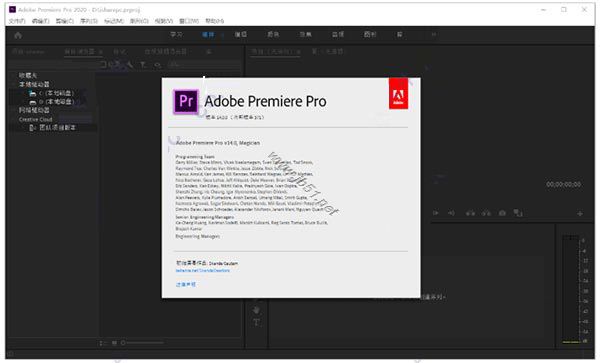The image size is (600, 363).
Task: Open the 标记(M) menu
Action: click(x=114, y=21)
